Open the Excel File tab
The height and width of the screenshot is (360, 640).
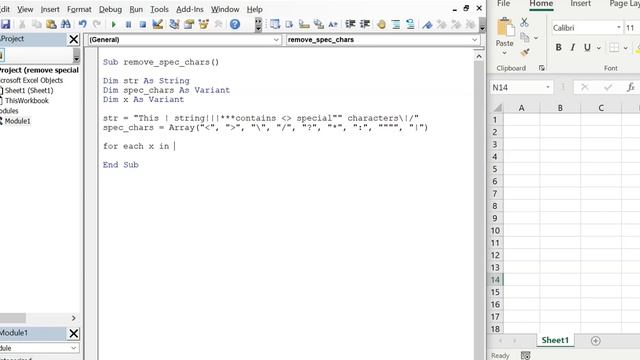point(503,4)
